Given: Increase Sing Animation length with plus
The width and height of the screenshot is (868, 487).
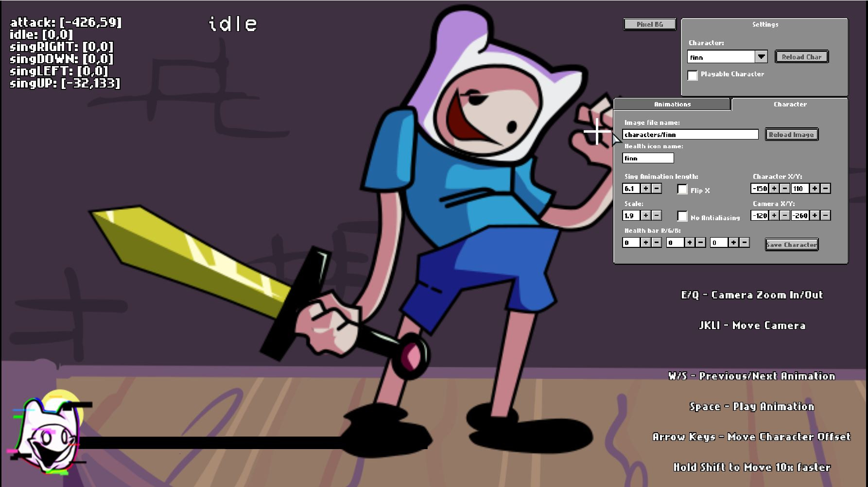Looking at the screenshot, I should 646,189.
